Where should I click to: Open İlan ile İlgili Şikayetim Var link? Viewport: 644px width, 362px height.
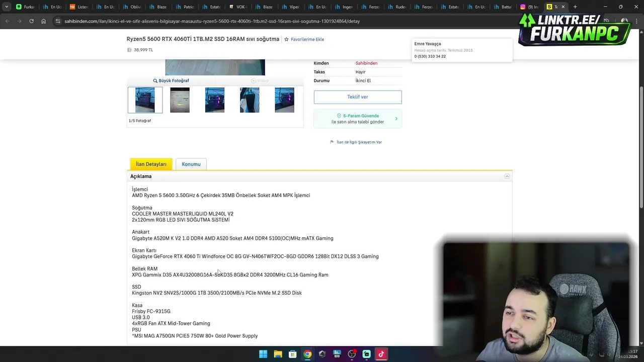point(359,142)
